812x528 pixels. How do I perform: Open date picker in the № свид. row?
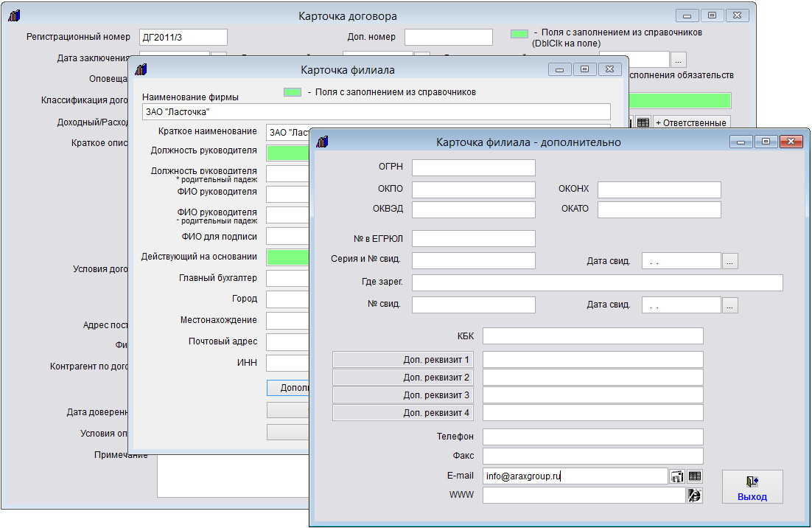pos(729,305)
